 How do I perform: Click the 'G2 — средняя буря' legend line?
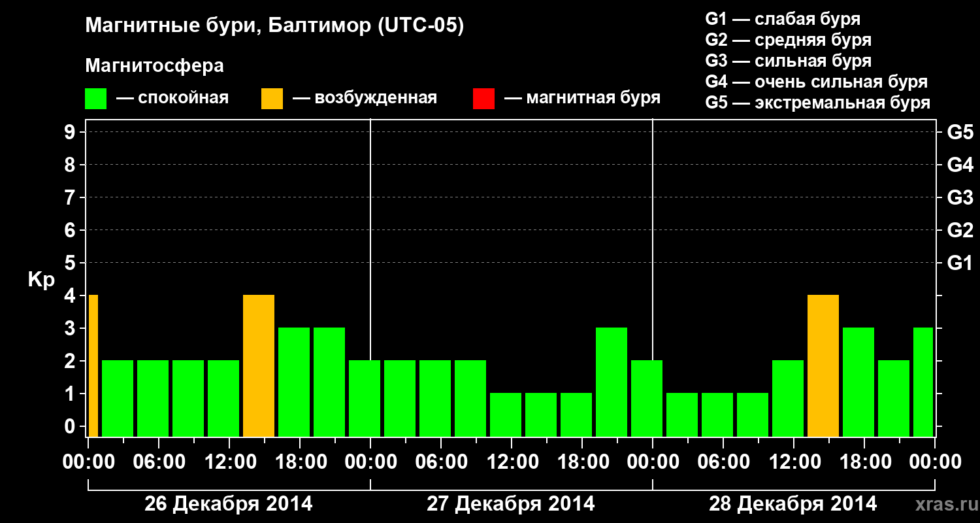(789, 40)
